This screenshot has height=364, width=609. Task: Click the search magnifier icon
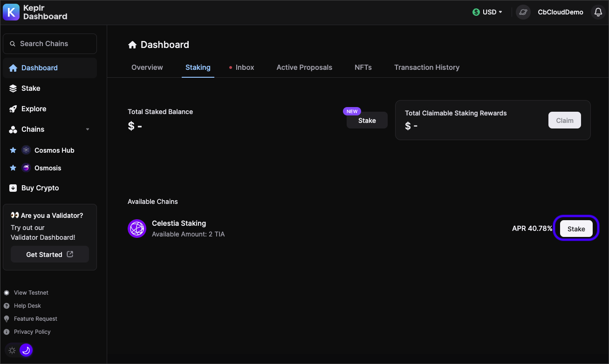tap(13, 44)
